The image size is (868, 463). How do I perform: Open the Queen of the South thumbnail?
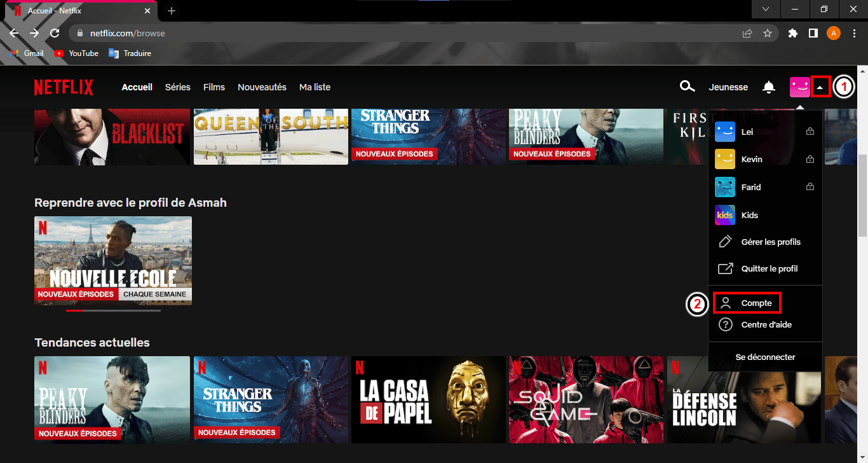(271, 136)
